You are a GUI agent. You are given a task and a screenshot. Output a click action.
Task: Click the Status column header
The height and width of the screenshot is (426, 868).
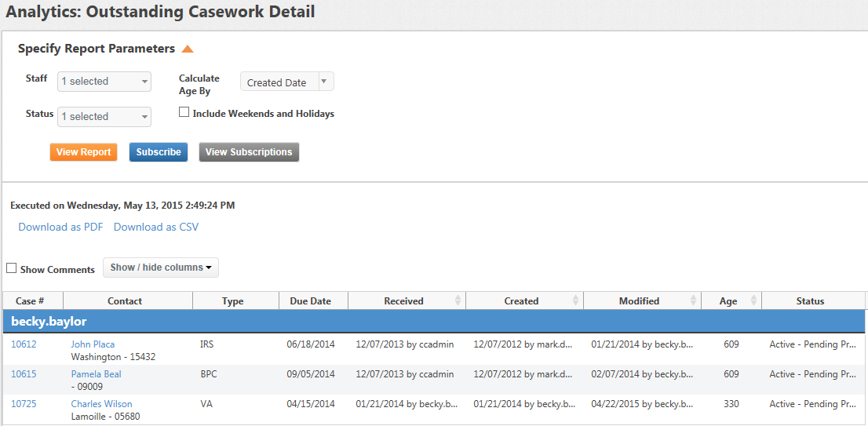[812, 301]
